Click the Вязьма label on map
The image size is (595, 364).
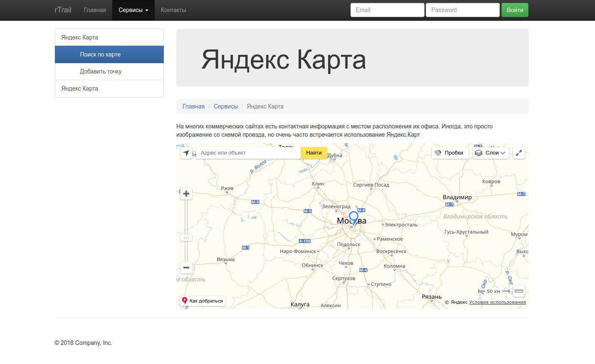(226, 259)
